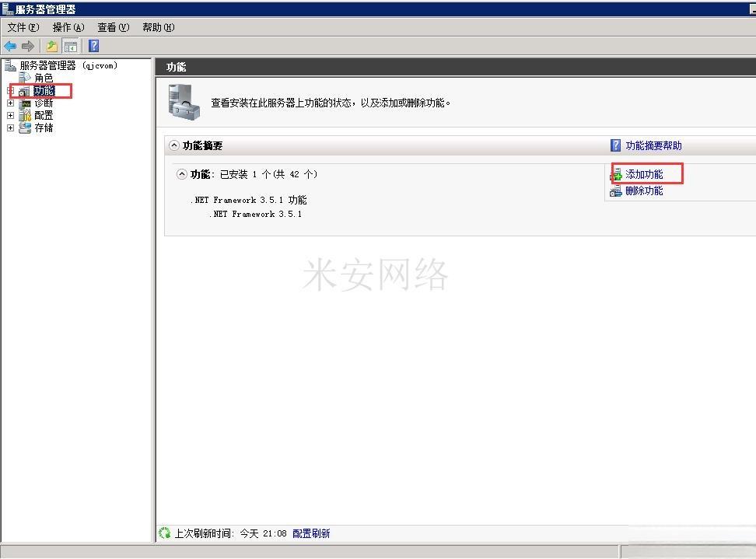Screen dimensions: 756x559
Task: Collapse the 功能摘要 section
Action: click(x=174, y=145)
